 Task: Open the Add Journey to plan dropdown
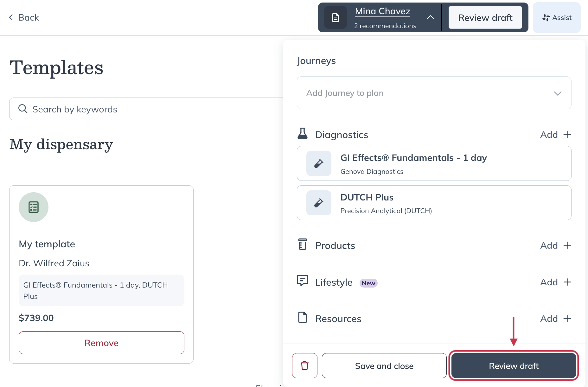(x=434, y=93)
